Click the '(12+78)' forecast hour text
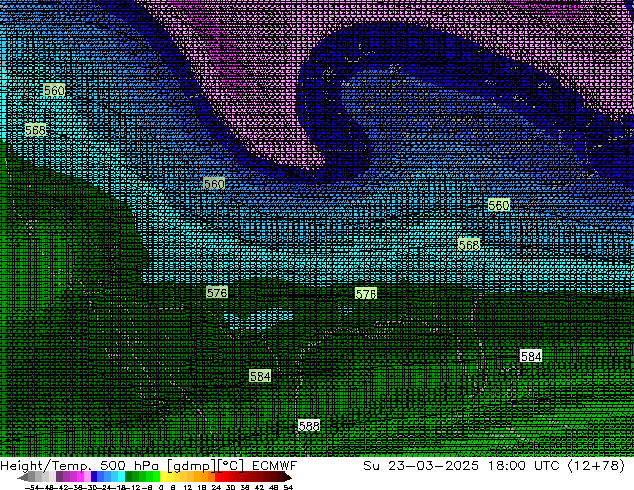The image size is (634, 490). click(596, 466)
